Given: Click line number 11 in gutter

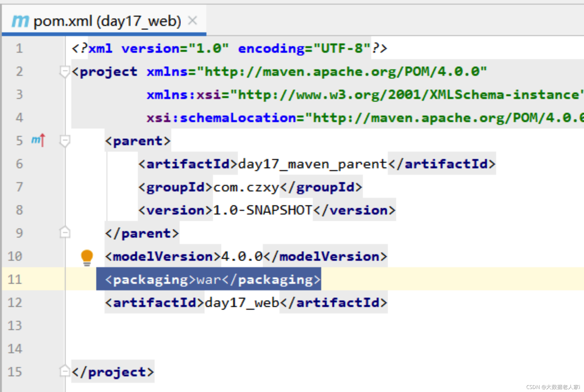Looking at the screenshot, I should point(15,279).
